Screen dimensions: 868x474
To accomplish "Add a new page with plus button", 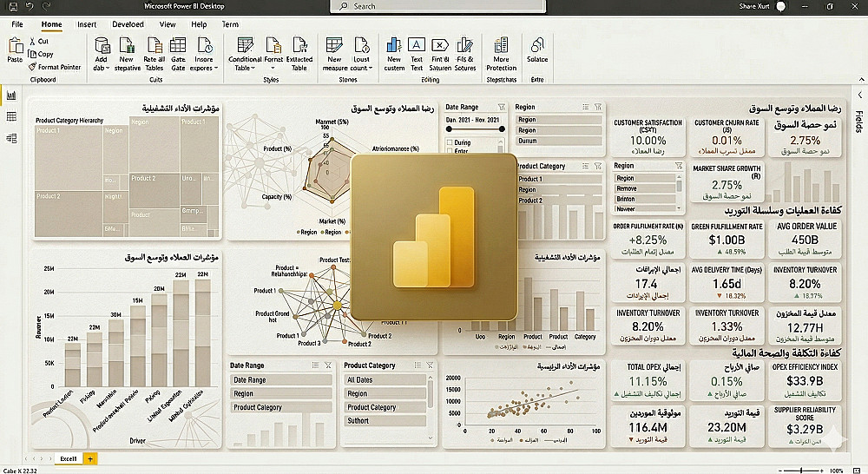I will 89,458.
